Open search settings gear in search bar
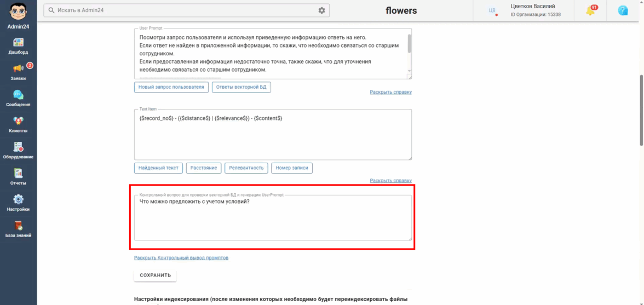The width and height of the screenshot is (644, 305). (x=321, y=10)
